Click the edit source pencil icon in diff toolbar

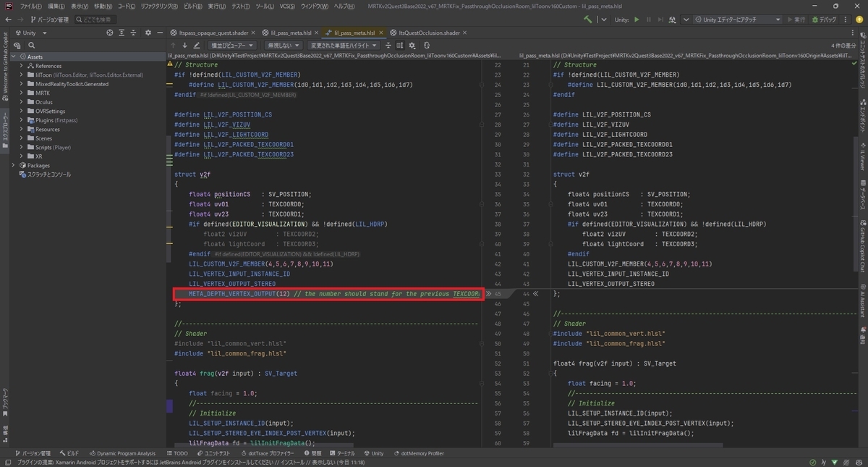coord(197,45)
